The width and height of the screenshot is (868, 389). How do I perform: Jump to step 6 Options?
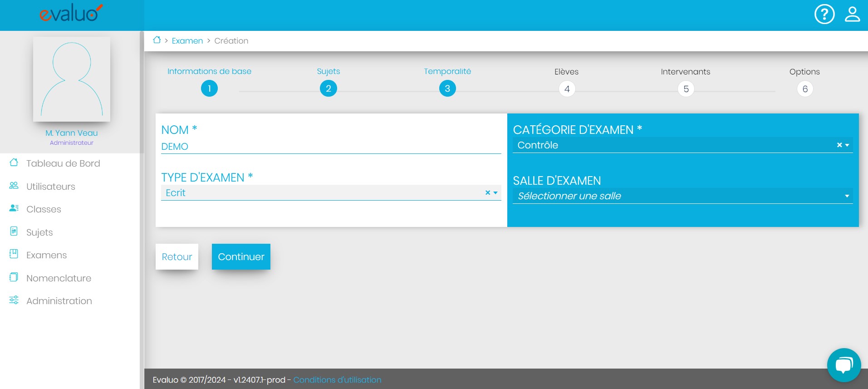click(804, 89)
